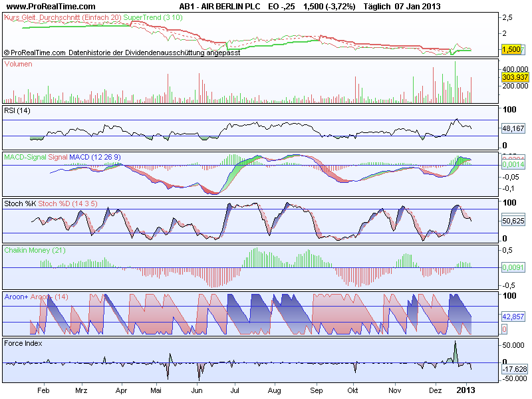Click the yellow 303.937 volume value tag
The height and width of the screenshot is (399, 532).
pos(515,77)
